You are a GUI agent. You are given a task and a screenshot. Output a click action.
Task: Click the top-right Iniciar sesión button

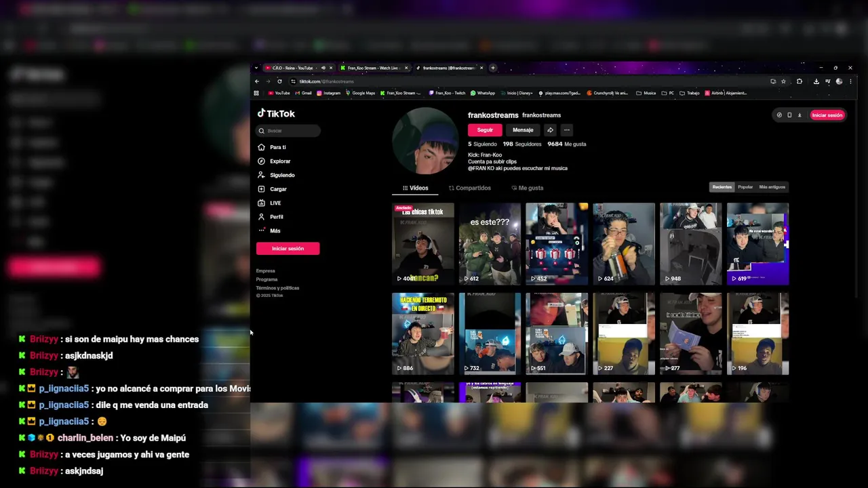827,115
